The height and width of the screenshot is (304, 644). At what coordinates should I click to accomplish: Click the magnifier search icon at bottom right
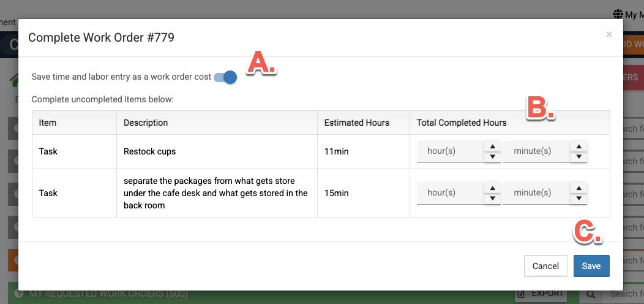[x=591, y=295]
